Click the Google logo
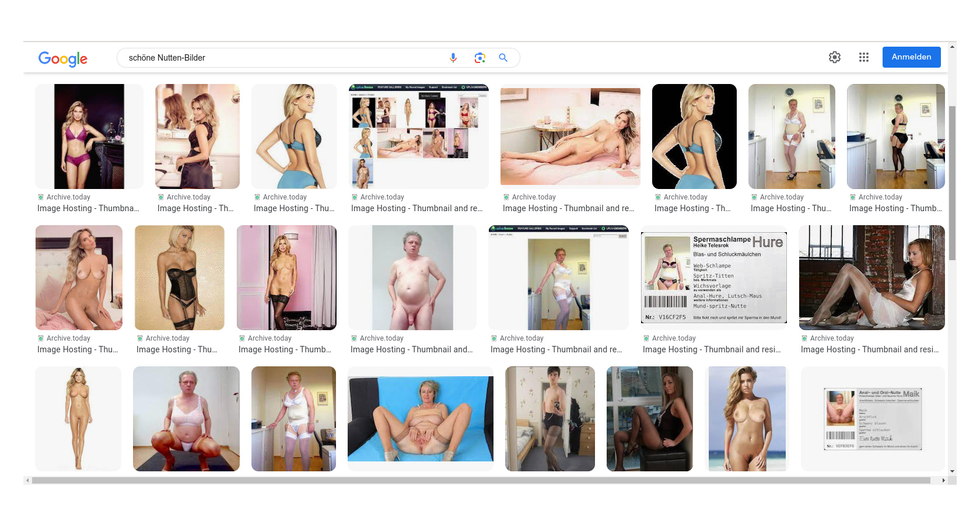Image resolution: width=980 pixels, height=525 pixels. click(x=63, y=58)
